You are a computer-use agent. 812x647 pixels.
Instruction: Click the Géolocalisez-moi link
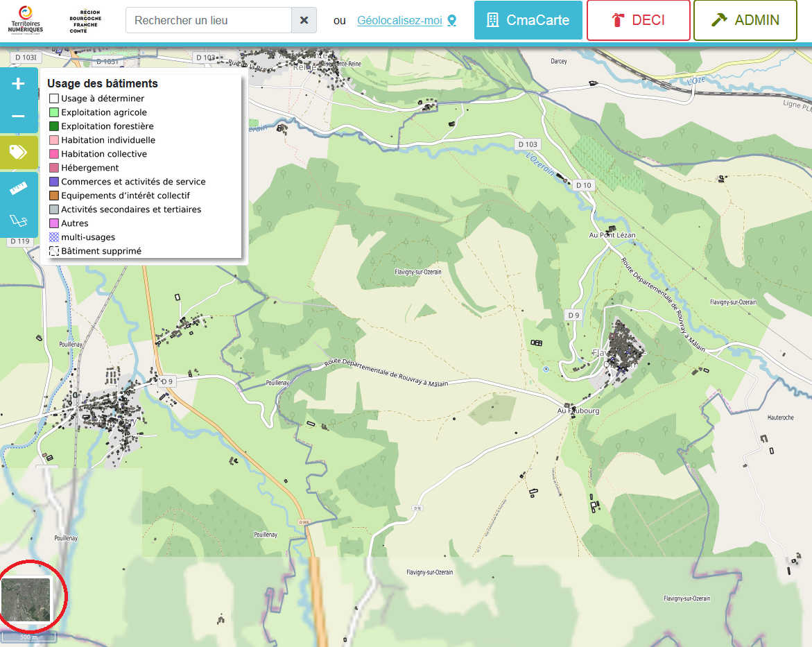pyautogui.click(x=399, y=21)
